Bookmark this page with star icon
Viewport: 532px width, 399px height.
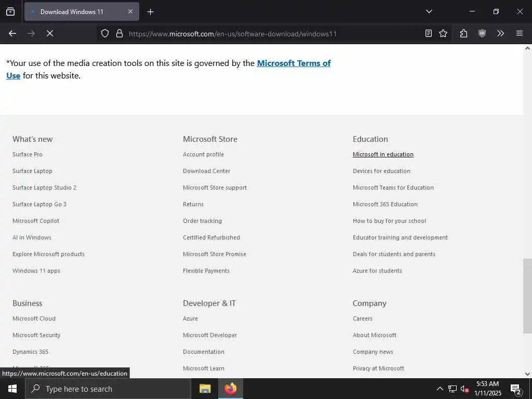pos(443,33)
